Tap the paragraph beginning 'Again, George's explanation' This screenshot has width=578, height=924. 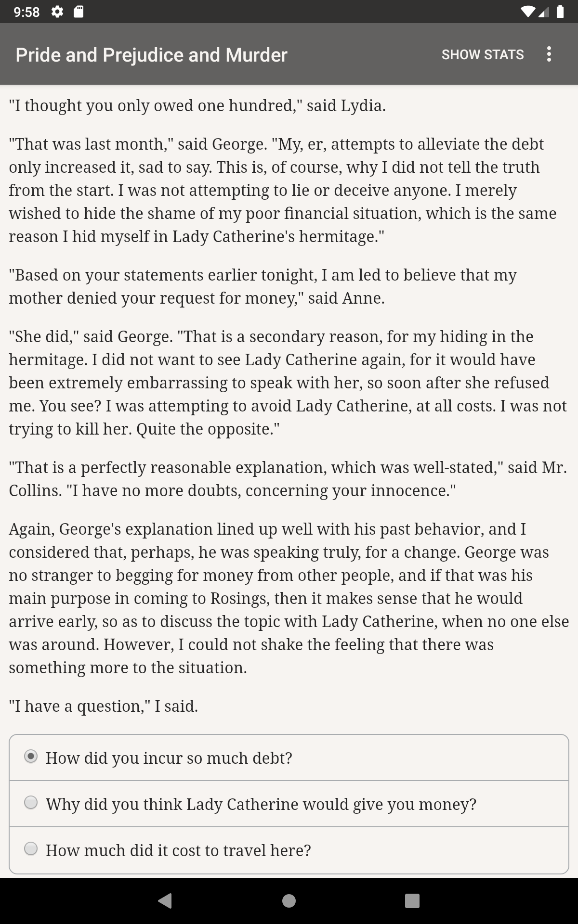coord(289,598)
